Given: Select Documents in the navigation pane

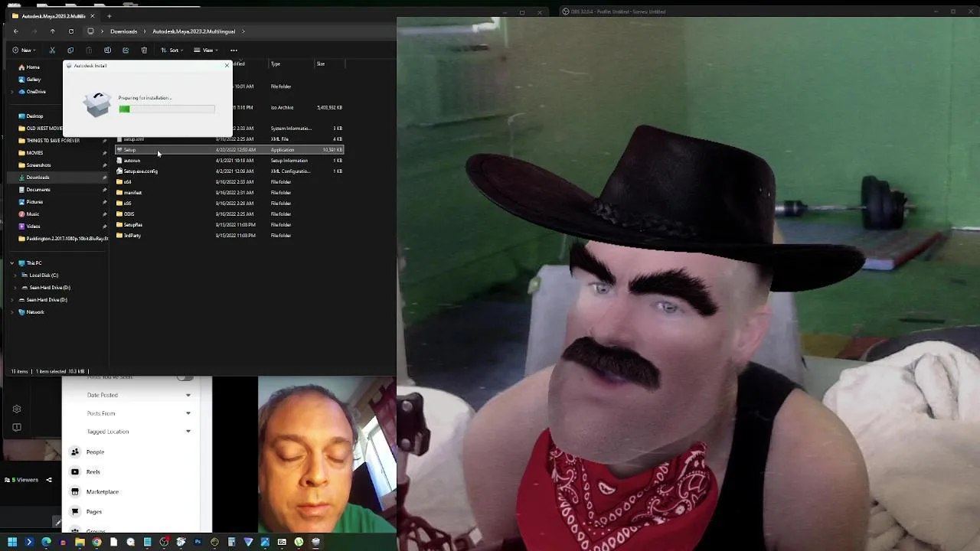Looking at the screenshot, I should point(38,190).
